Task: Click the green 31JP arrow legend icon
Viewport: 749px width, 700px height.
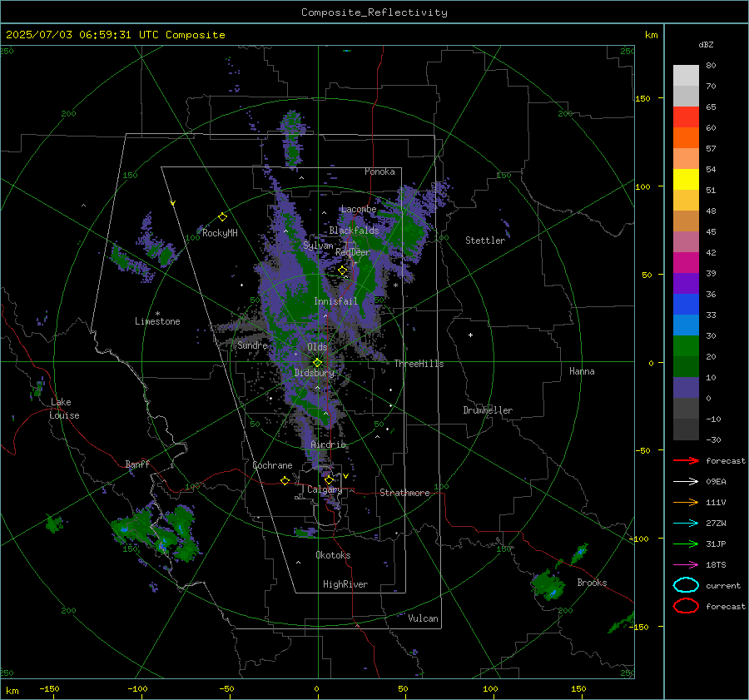Action: [x=686, y=544]
